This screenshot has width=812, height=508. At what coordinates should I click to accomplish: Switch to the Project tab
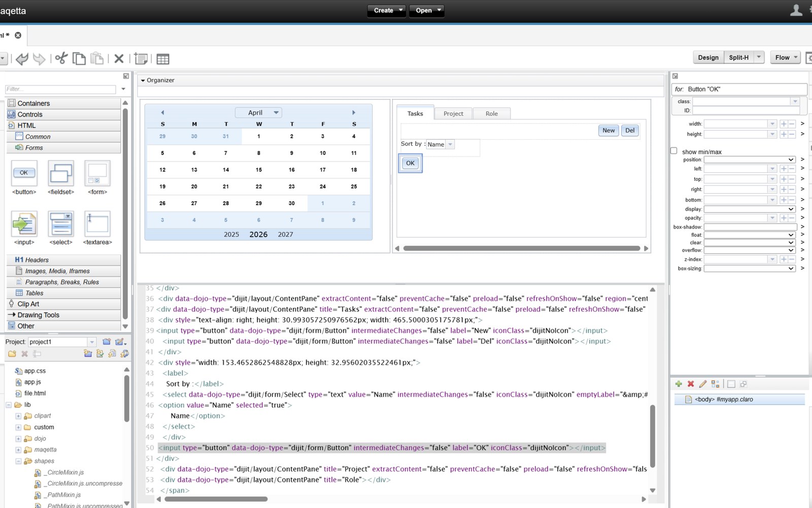tap(453, 114)
